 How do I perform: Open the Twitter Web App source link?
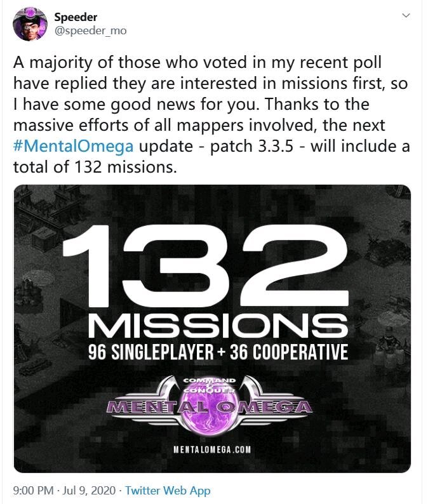pyautogui.click(x=168, y=491)
